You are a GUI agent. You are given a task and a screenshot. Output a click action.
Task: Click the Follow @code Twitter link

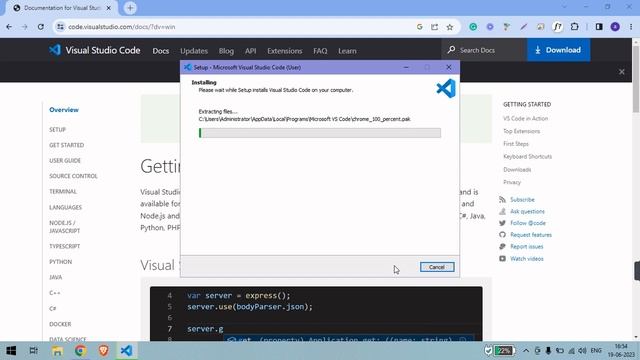(x=528, y=223)
